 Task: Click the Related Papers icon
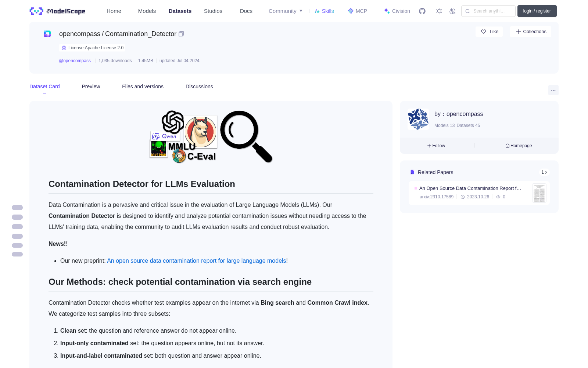pyautogui.click(x=412, y=172)
